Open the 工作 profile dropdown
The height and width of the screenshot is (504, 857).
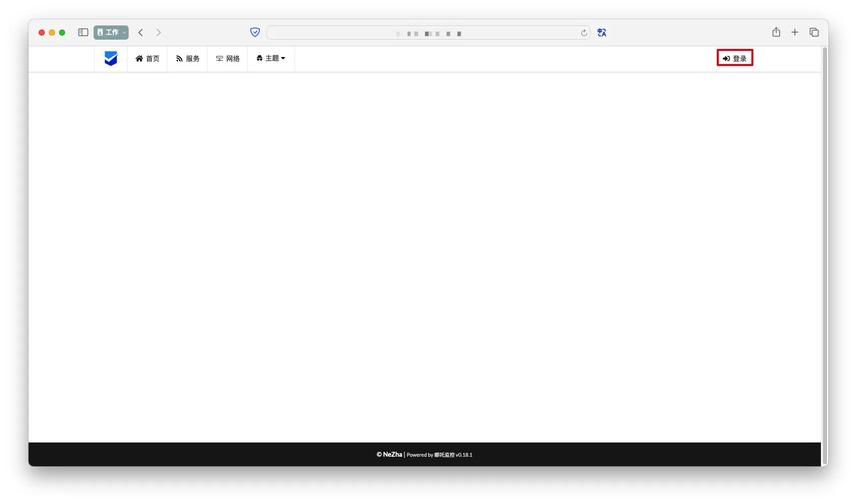click(111, 33)
